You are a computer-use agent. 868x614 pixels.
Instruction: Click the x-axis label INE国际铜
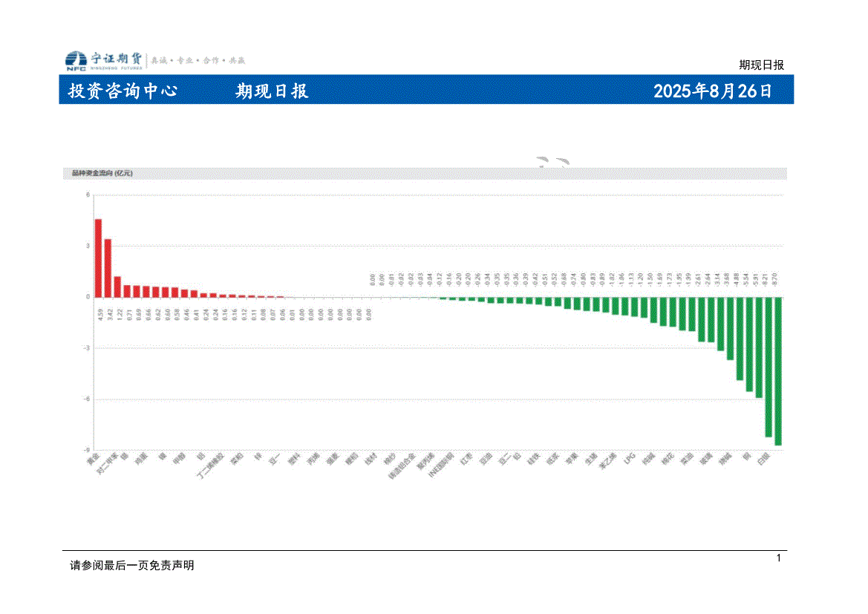pos(441,465)
